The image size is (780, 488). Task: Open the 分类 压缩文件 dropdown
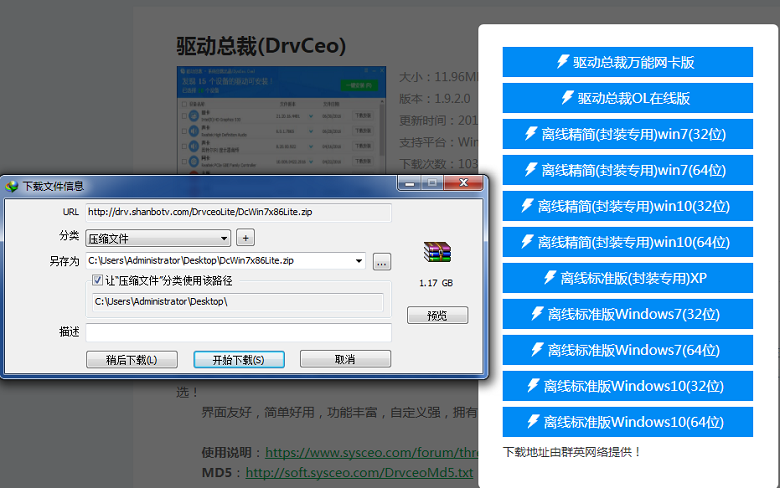pyautogui.click(x=158, y=238)
